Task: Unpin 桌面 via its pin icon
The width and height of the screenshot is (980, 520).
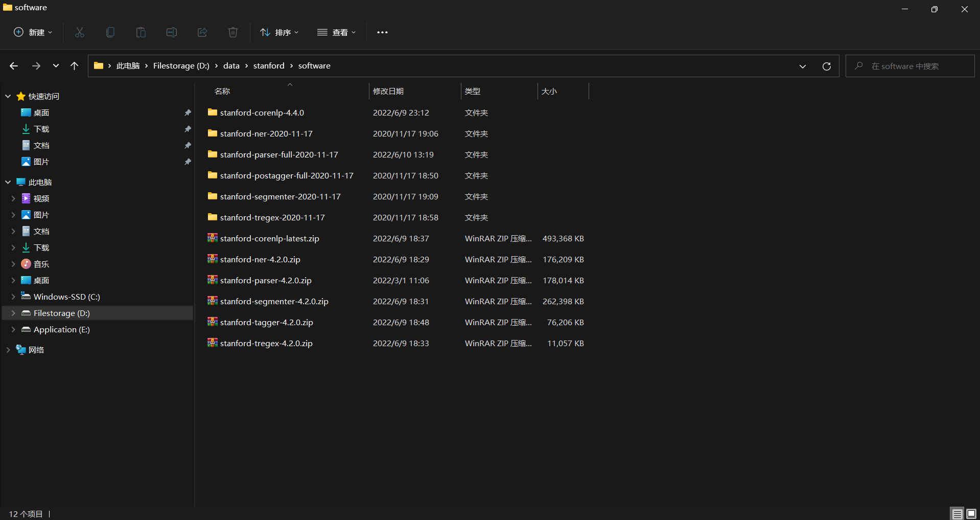Action: coord(188,112)
